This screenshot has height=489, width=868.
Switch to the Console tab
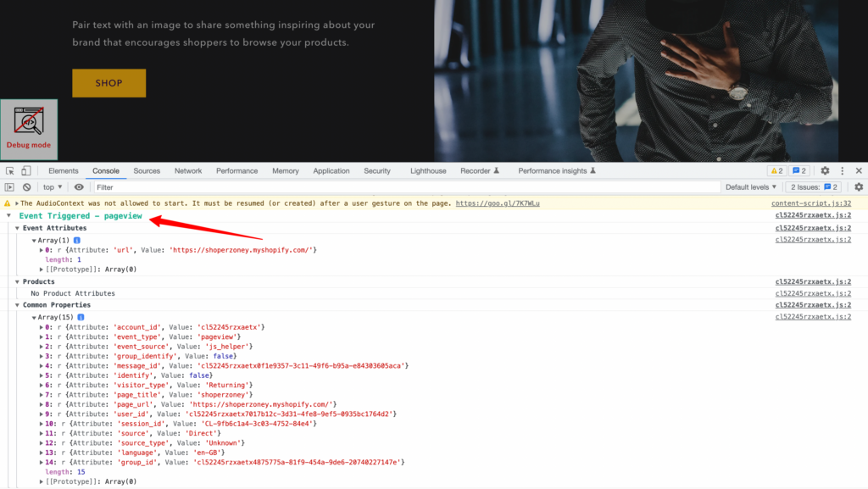tap(106, 171)
